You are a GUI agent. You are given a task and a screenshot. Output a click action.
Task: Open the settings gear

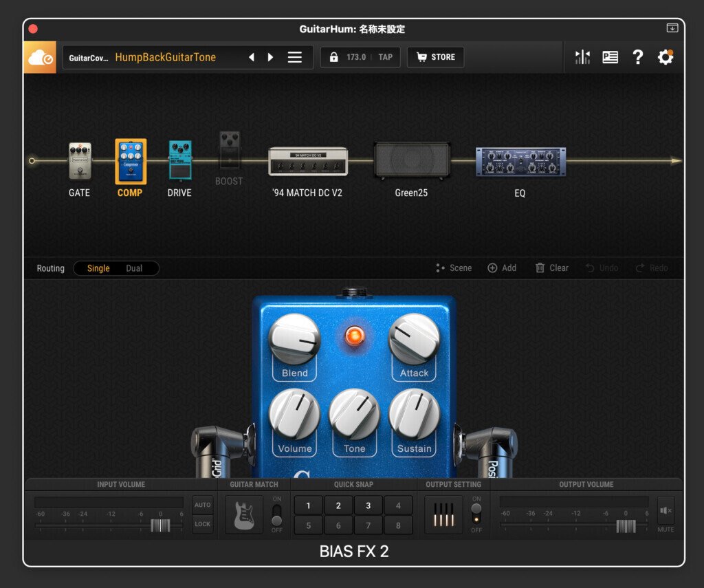tap(665, 57)
